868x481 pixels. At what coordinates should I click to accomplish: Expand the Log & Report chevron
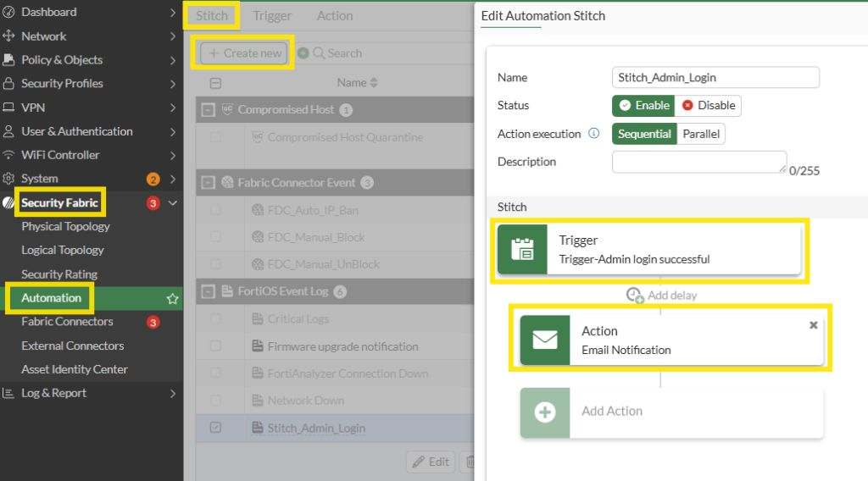pos(173,394)
